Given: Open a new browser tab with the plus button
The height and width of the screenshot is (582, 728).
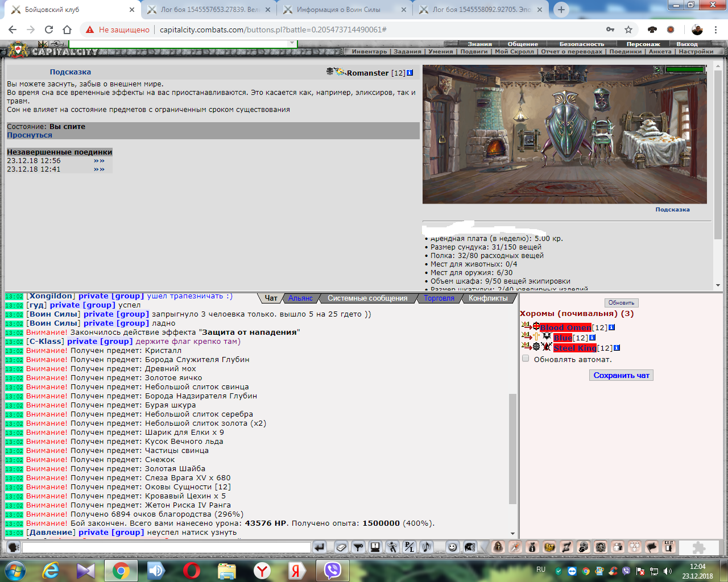Looking at the screenshot, I should point(561,10).
